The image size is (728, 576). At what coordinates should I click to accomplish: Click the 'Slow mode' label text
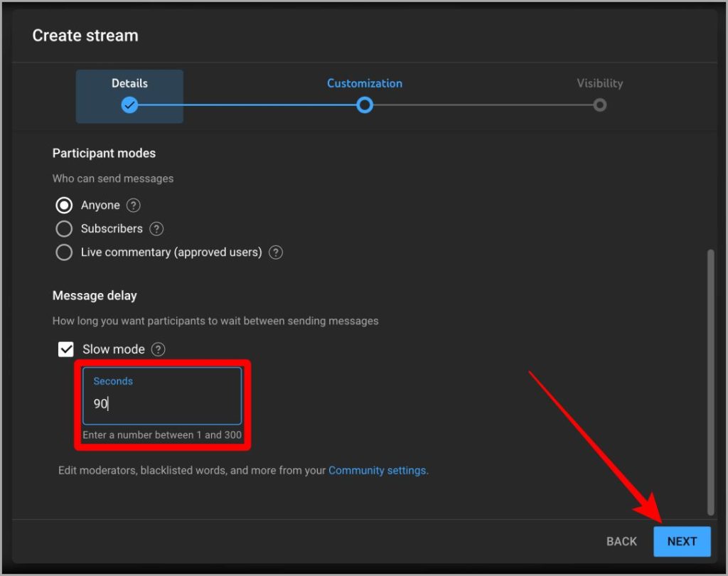point(114,349)
